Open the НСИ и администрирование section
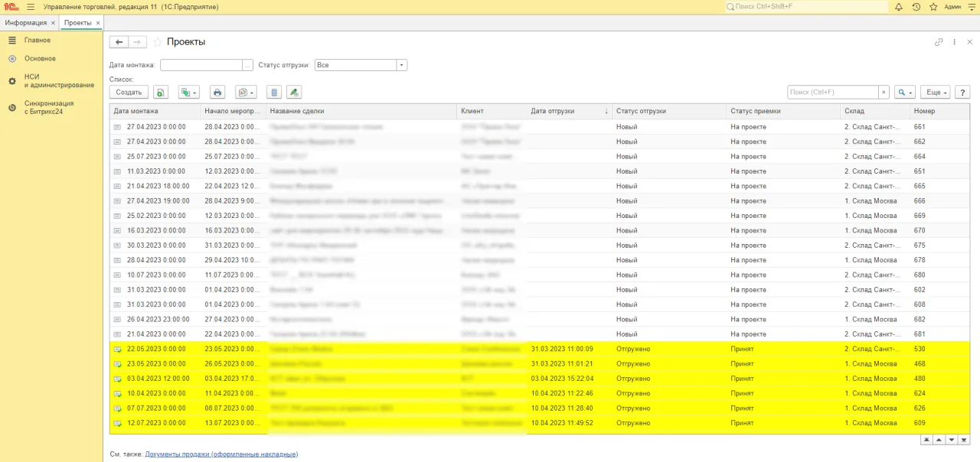This screenshot has height=462, width=980. pyautogui.click(x=58, y=81)
